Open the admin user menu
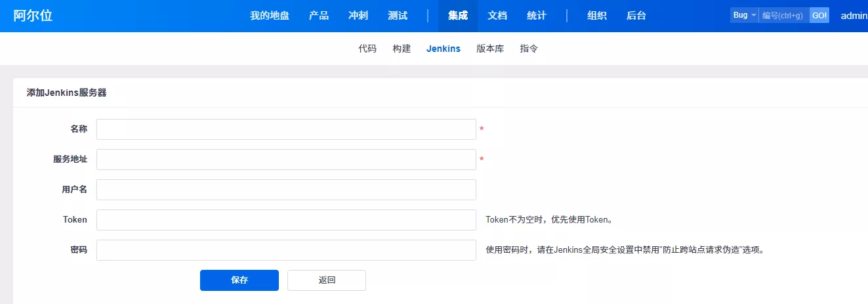 [854, 16]
